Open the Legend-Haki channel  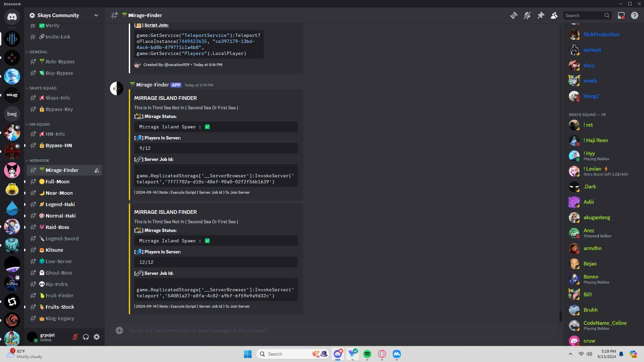pyautogui.click(x=64, y=204)
